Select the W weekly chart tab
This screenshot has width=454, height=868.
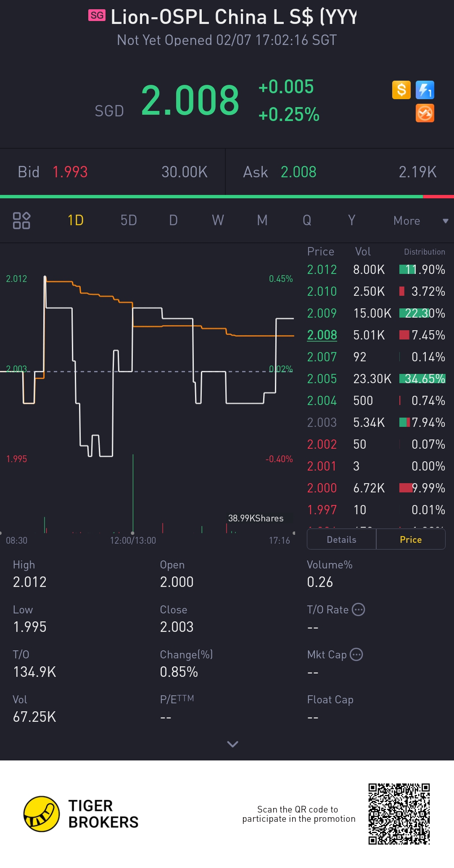[x=218, y=221]
